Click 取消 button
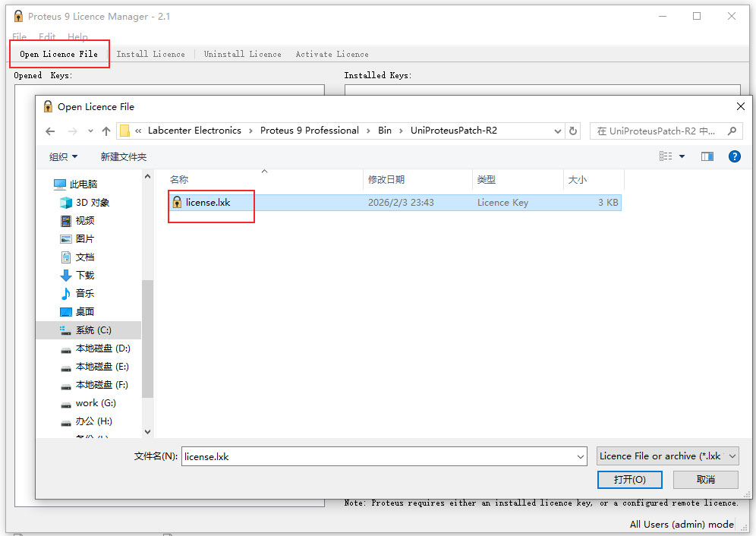This screenshot has height=536, width=756. [x=705, y=480]
